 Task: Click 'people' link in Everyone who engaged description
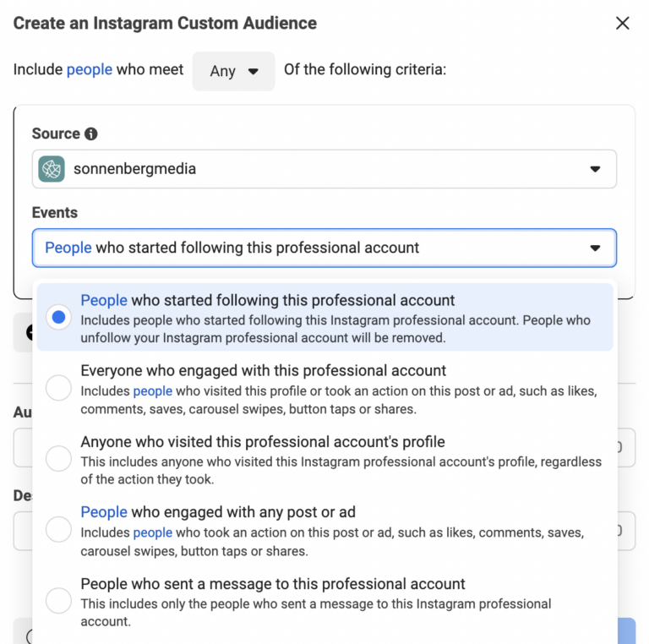(x=153, y=391)
